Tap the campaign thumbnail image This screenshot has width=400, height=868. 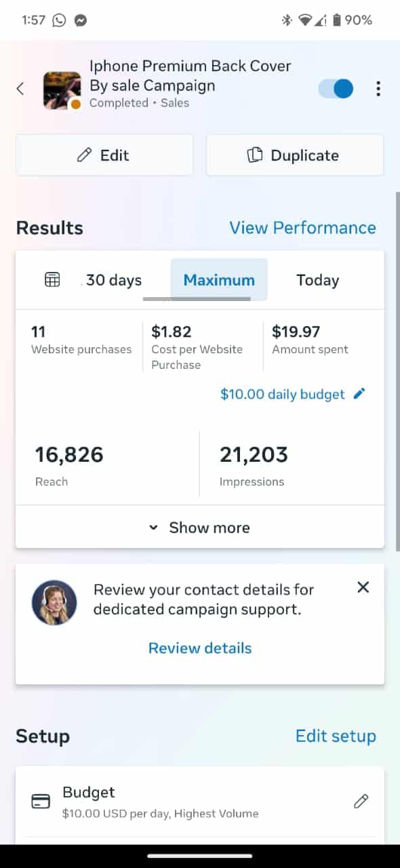click(x=62, y=90)
